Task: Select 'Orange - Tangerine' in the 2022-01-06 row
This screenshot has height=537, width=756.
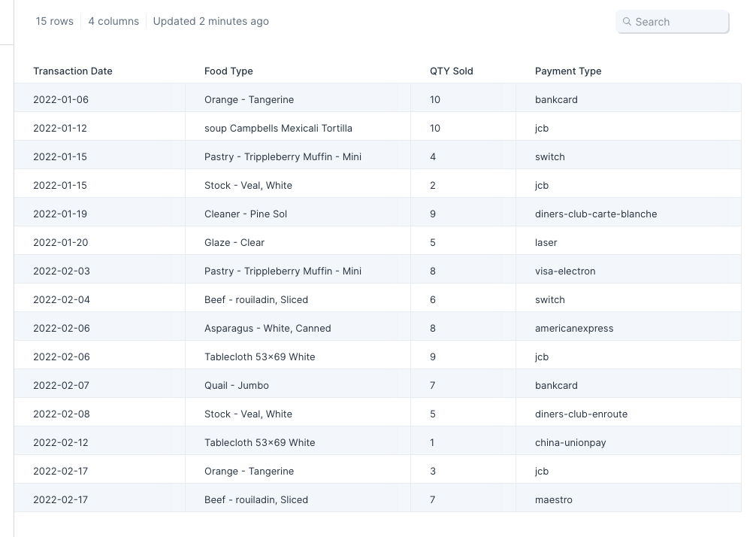Action: pyautogui.click(x=298, y=99)
